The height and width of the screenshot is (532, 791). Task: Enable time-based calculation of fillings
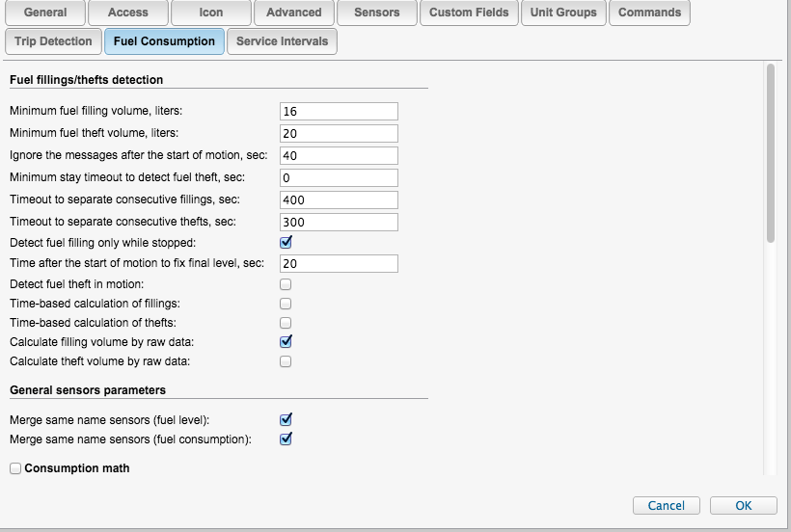pos(286,304)
